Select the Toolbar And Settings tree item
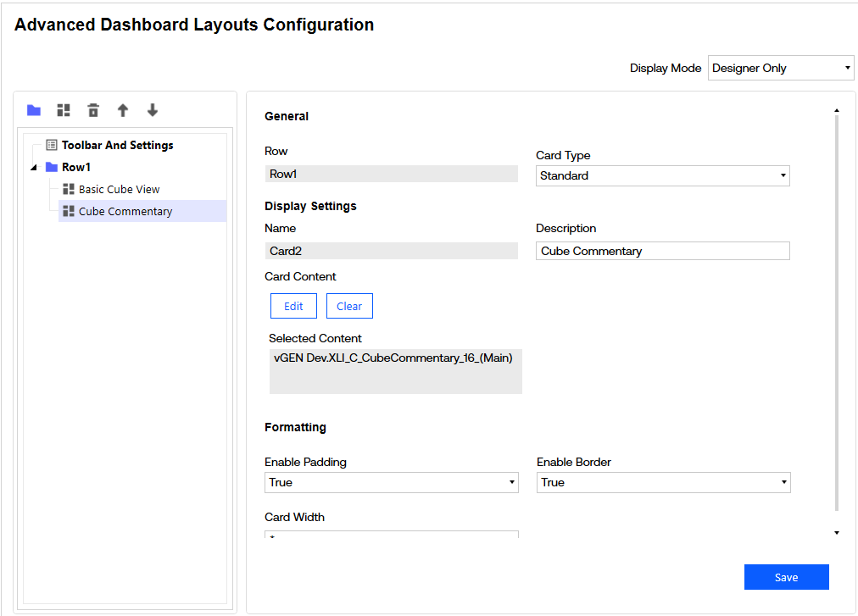The width and height of the screenshot is (858, 616). (x=117, y=146)
